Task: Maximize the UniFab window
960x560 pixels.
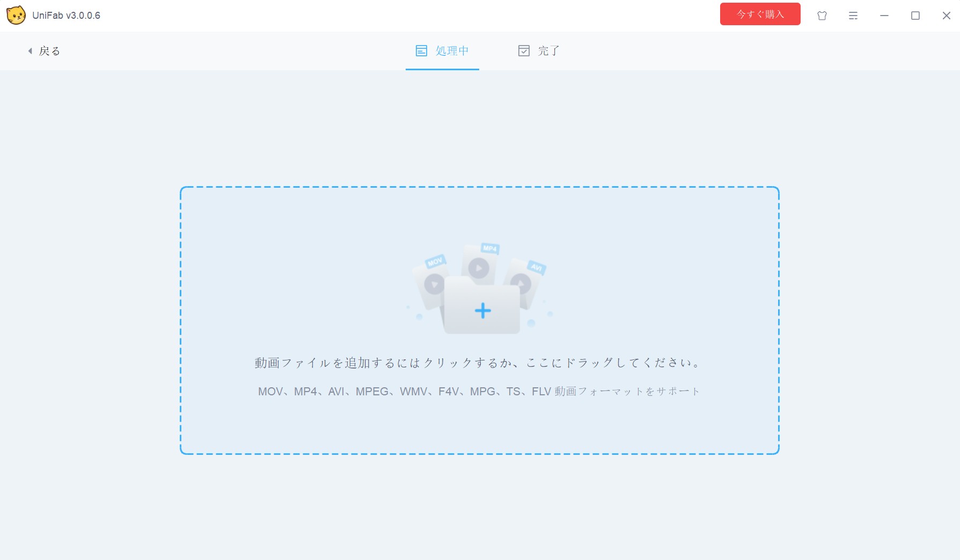Action: 915,16
